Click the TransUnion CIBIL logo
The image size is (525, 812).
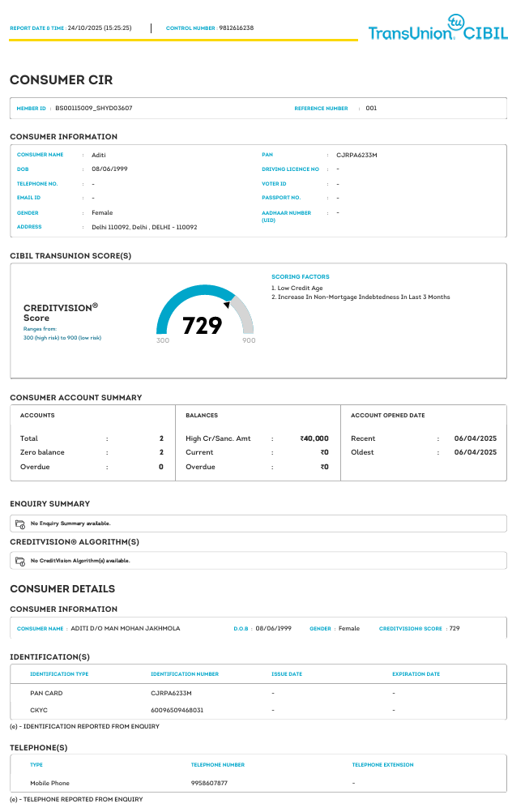tap(438, 28)
